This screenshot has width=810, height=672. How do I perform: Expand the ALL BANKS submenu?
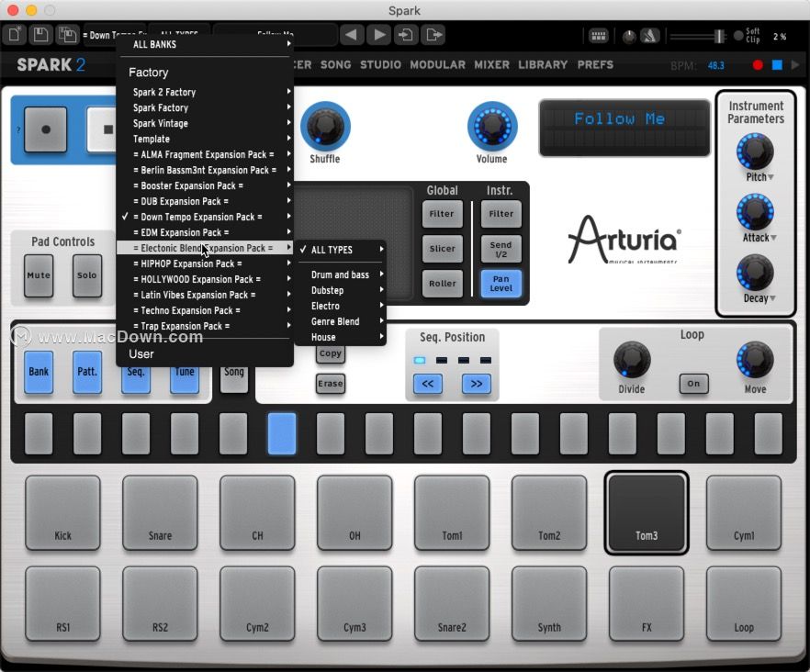[x=205, y=44]
